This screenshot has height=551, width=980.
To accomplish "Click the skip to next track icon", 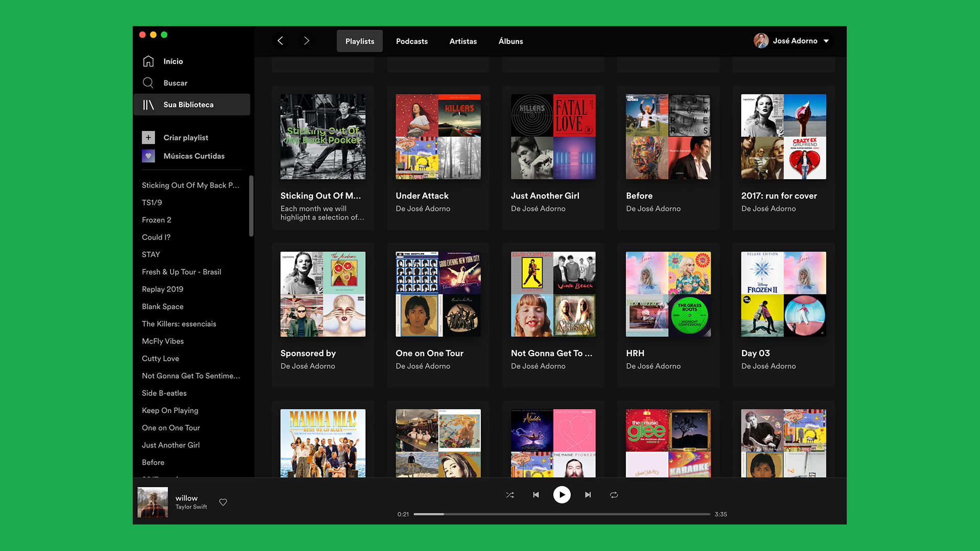I will point(587,494).
